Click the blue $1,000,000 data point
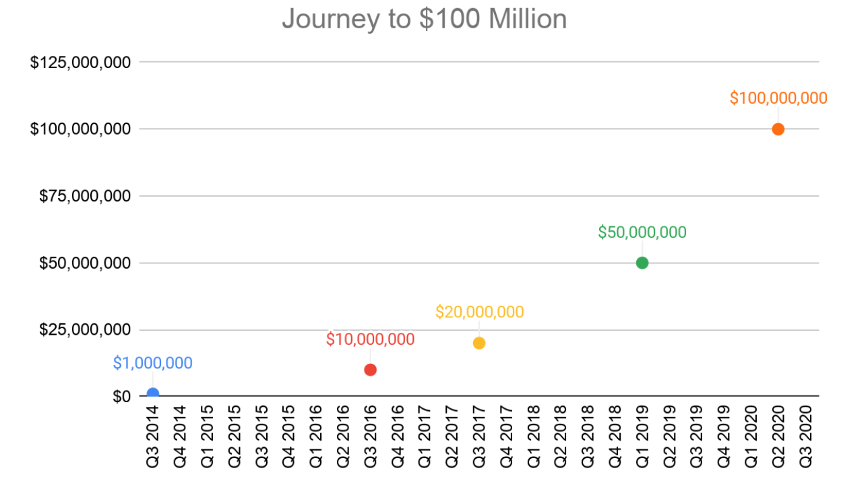 [x=153, y=394]
